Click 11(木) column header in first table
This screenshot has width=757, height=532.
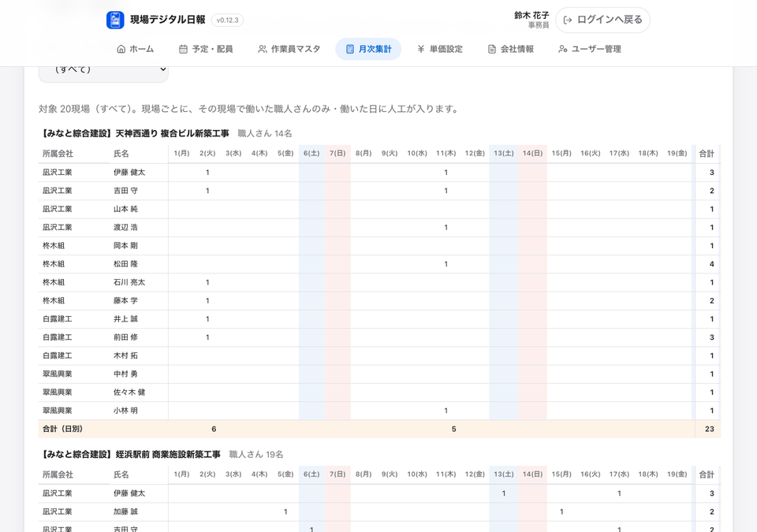click(446, 153)
